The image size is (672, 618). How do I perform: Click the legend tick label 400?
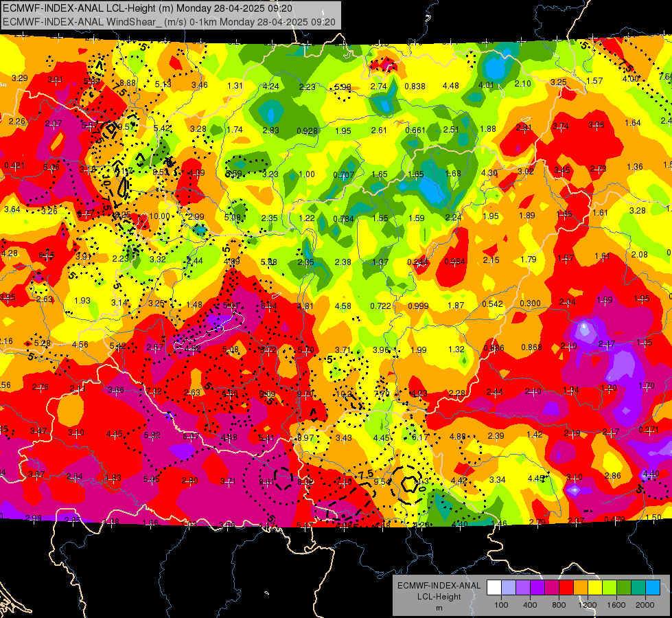tap(530, 605)
